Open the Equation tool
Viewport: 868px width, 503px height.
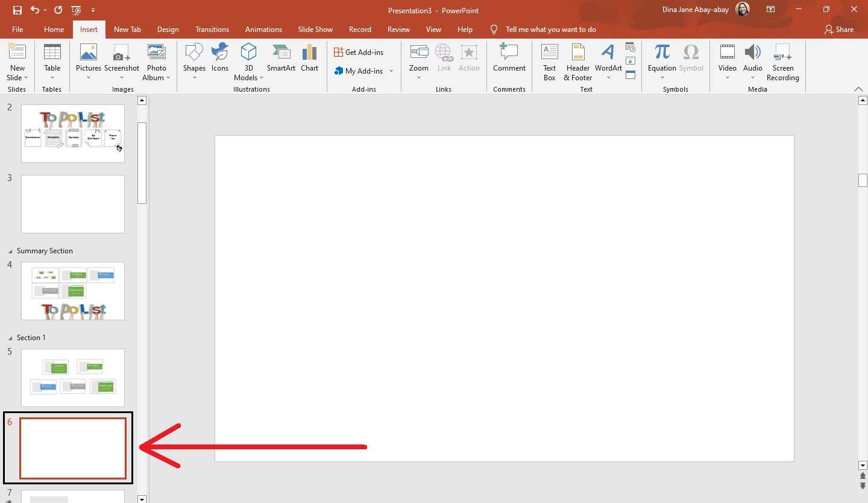(661, 57)
